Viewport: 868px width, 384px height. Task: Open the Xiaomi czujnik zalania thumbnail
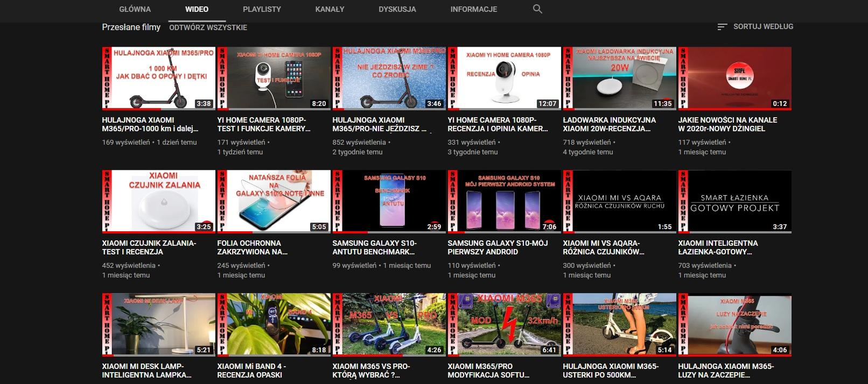click(158, 201)
